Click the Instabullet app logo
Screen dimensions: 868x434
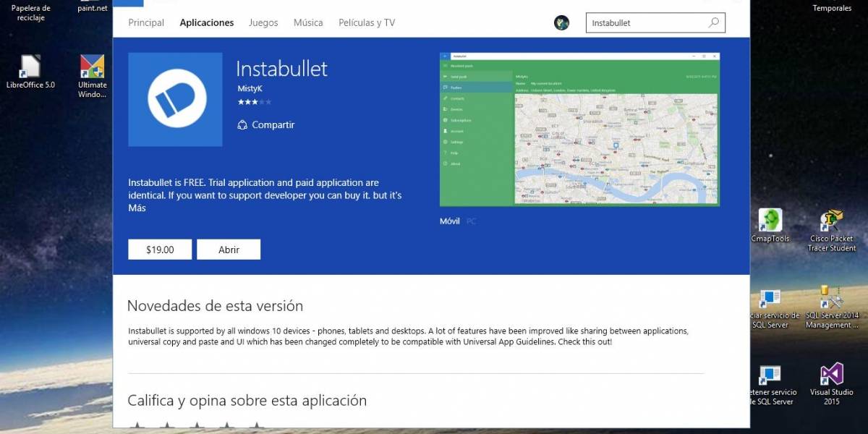coord(175,99)
